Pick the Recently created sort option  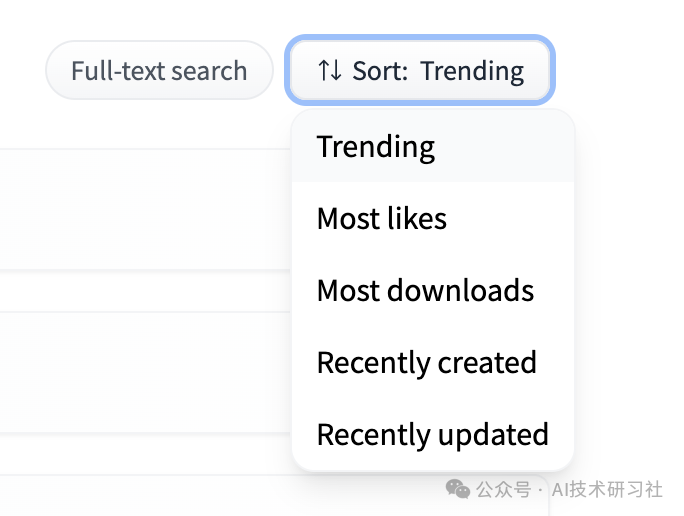click(x=426, y=362)
